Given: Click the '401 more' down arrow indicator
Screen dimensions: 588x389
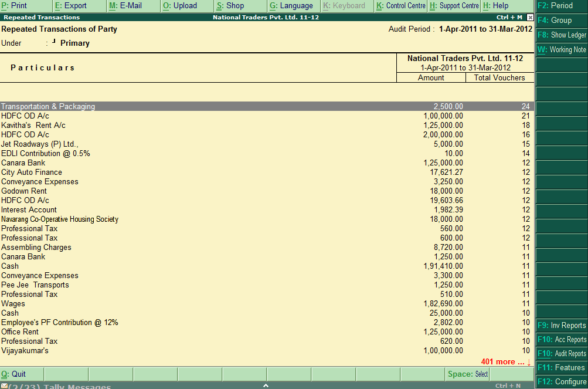Looking at the screenshot, I should pyautogui.click(x=529, y=362).
